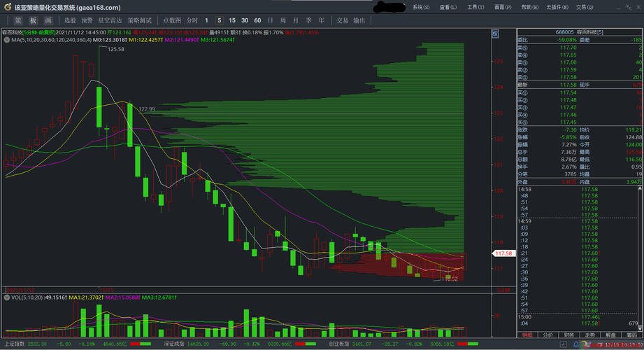The image size is (644, 350).
Task: Collapse the MA indicator using its circle arrow
Action: point(7,41)
